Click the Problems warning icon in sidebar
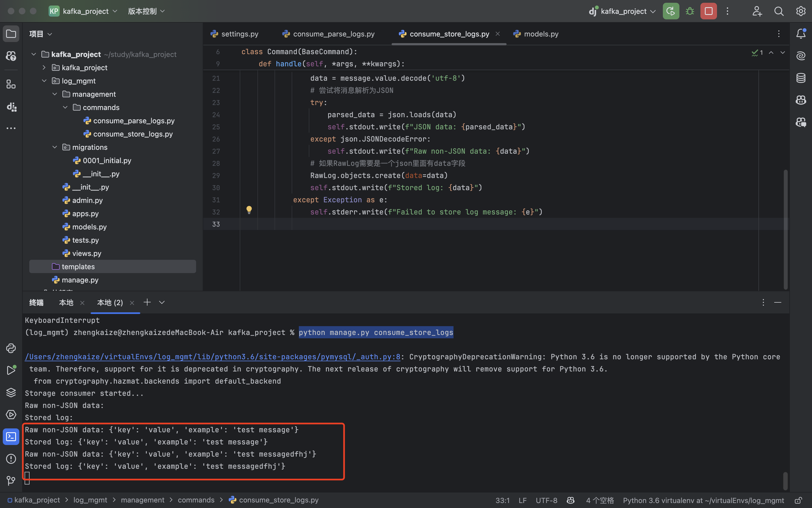Viewport: 812px width, 508px height. tap(11, 459)
